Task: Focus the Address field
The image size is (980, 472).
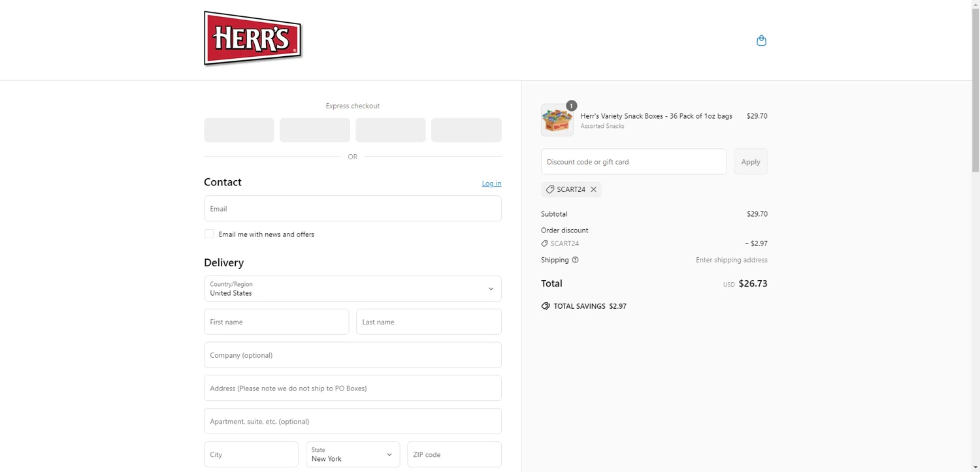Action: click(353, 388)
